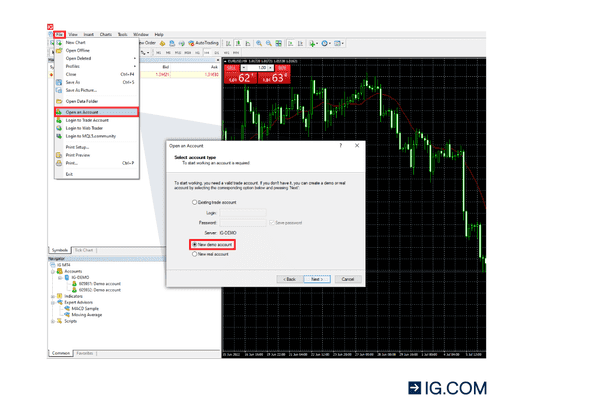
Task: Toggle the auto scroll chart icon
Action: coord(290,43)
